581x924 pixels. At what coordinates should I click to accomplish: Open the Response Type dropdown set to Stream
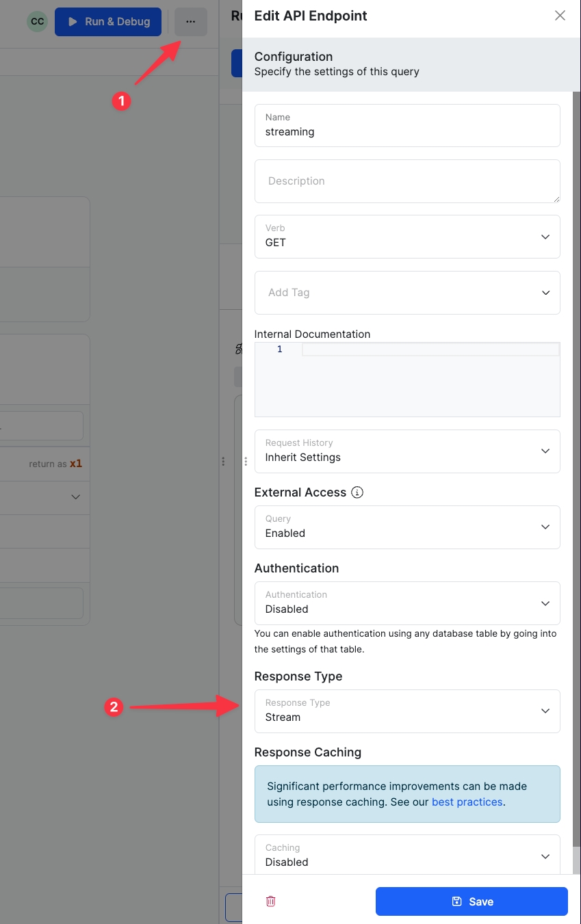coord(407,711)
